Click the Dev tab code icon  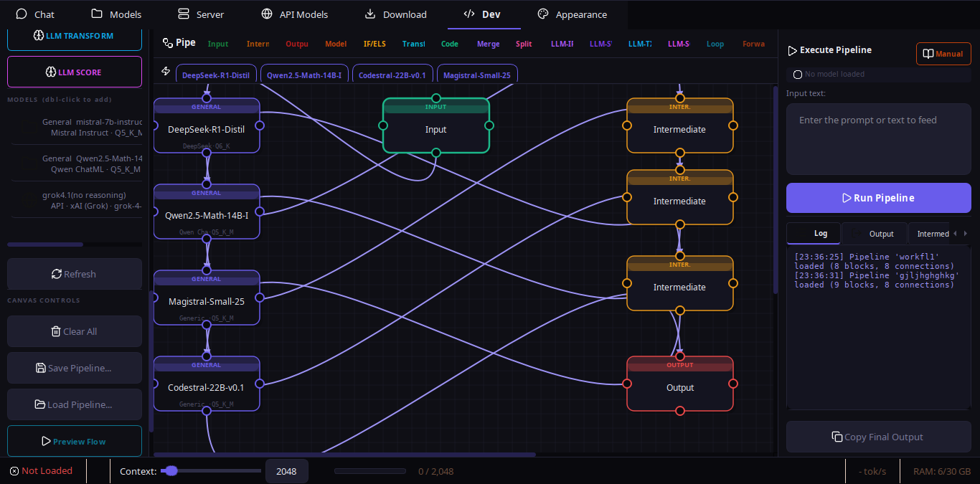(x=469, y=14)
